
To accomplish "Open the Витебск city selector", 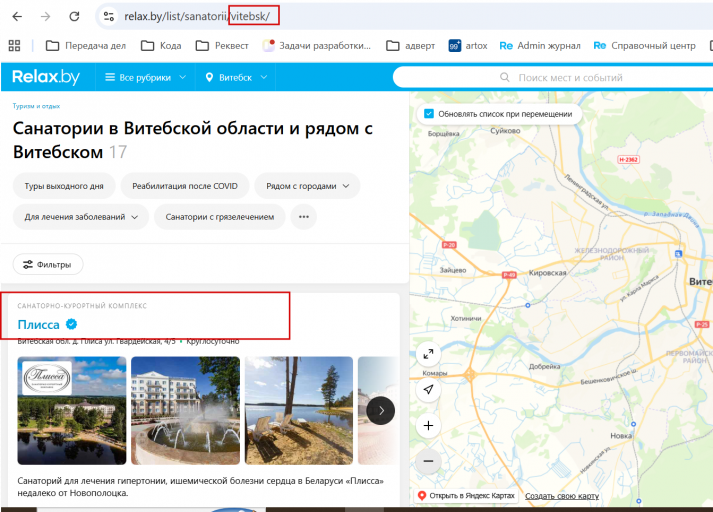I will click(236, 77).
